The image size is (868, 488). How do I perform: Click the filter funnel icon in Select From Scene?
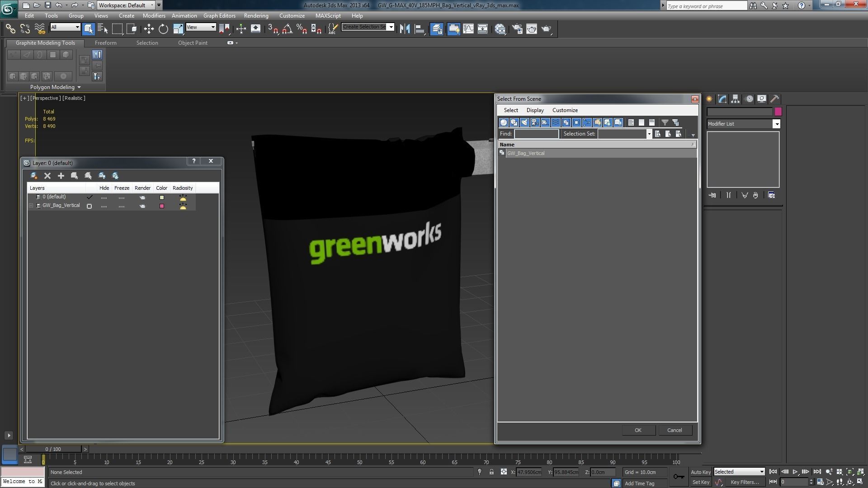(665, 122)
